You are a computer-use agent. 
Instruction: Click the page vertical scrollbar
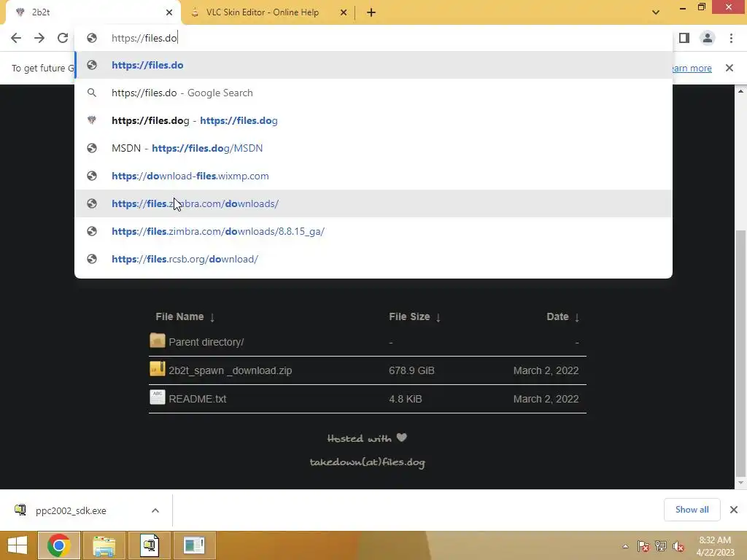pos(740,352)
